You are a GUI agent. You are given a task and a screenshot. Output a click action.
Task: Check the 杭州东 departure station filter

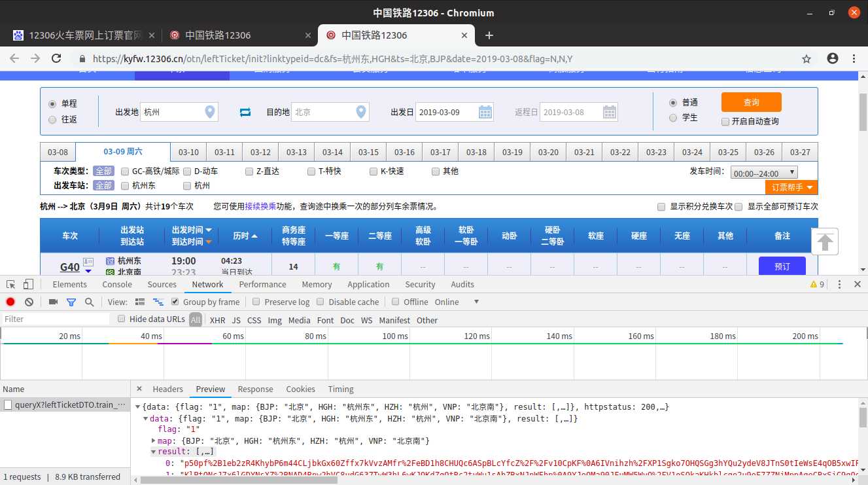(125, 185)
